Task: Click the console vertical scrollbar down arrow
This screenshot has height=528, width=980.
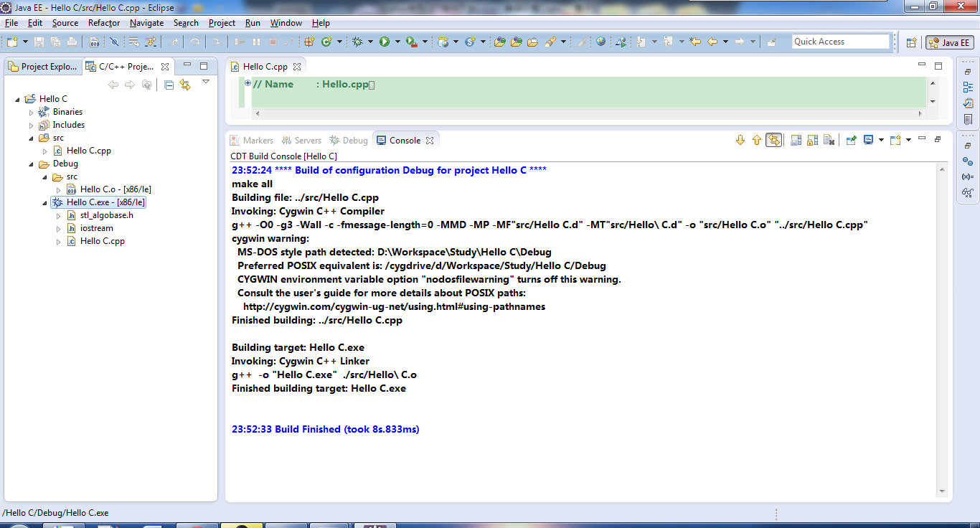Action: tap(942, 491)
